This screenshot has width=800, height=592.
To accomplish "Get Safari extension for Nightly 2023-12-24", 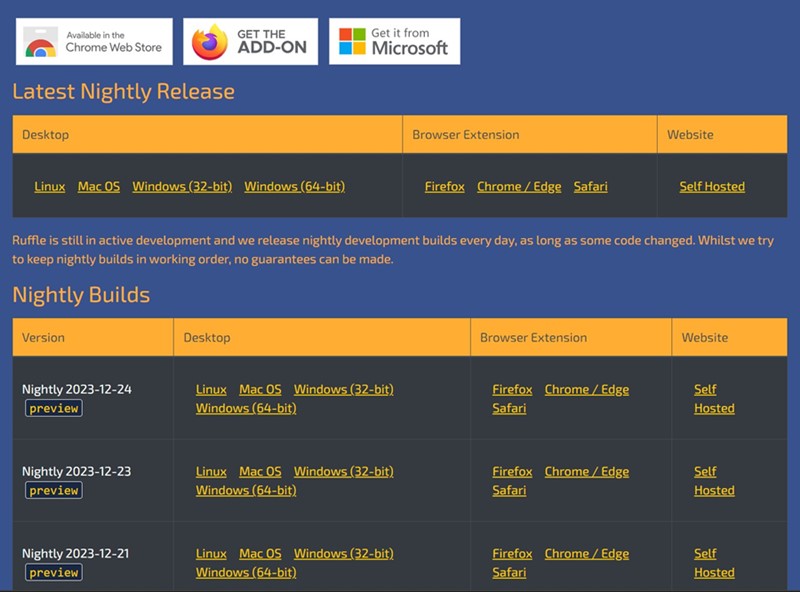I will (509, 408).
